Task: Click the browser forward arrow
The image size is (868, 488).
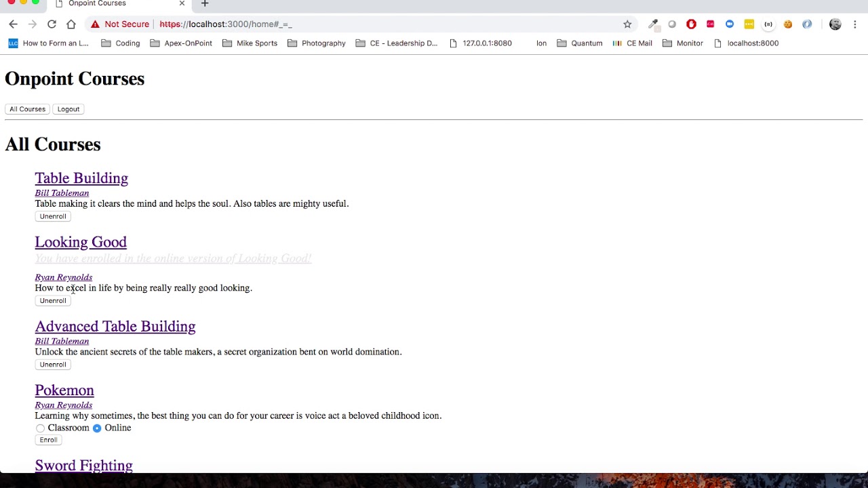Action: [x=32, y=24]
